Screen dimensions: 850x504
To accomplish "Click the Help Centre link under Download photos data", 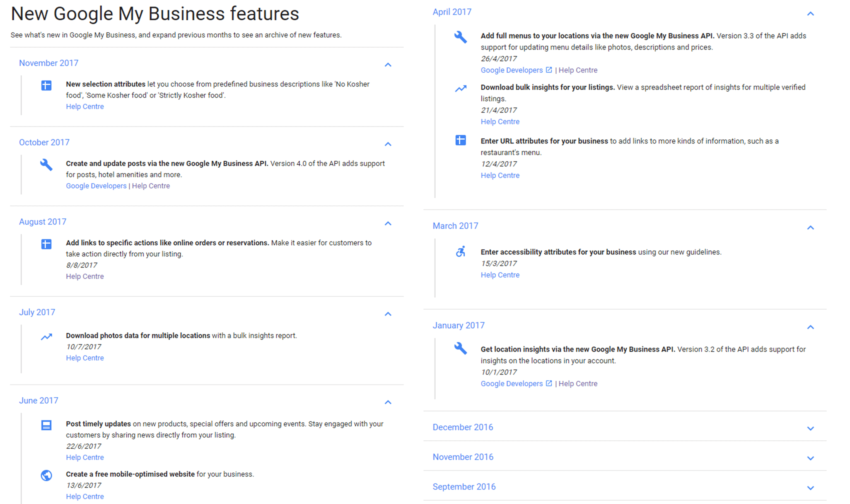I will coord(85,358).
